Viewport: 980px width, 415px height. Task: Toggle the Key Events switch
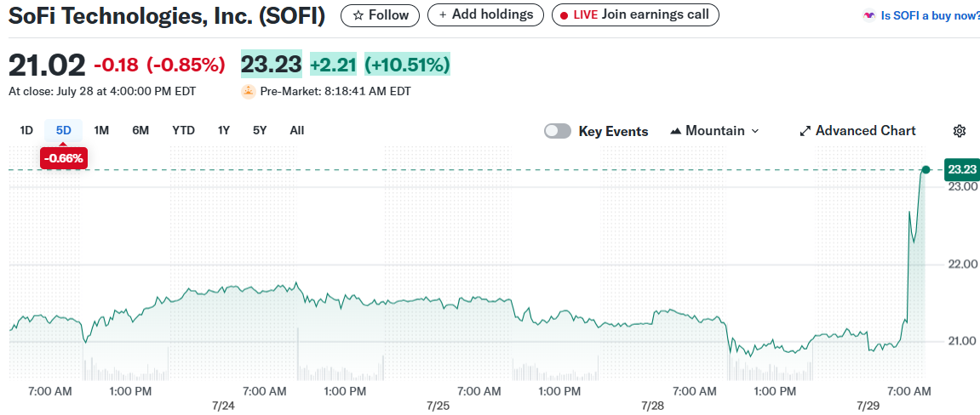(558, 131)
